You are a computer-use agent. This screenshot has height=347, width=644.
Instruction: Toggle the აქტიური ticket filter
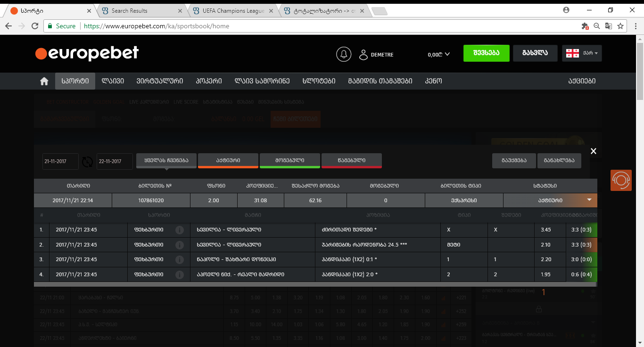228,160
